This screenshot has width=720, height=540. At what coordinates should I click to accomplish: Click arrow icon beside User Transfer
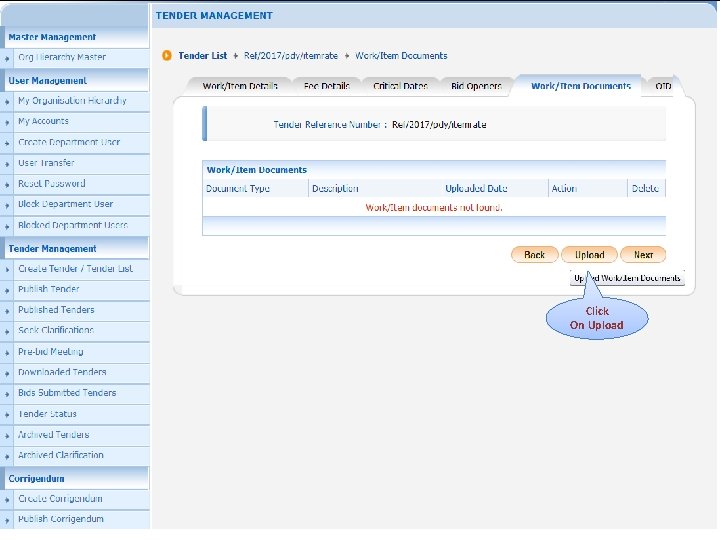click(x=7, y=164)
